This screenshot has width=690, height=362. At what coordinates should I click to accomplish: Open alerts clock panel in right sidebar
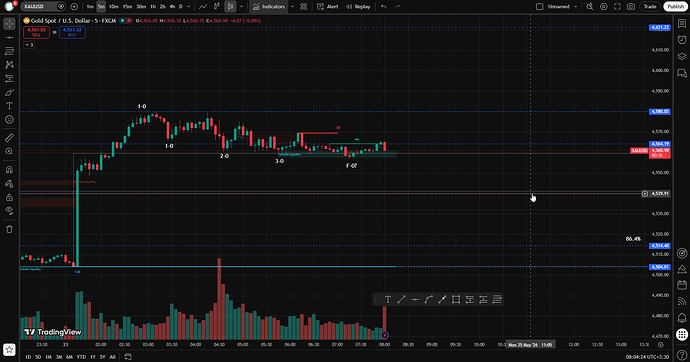682,40
